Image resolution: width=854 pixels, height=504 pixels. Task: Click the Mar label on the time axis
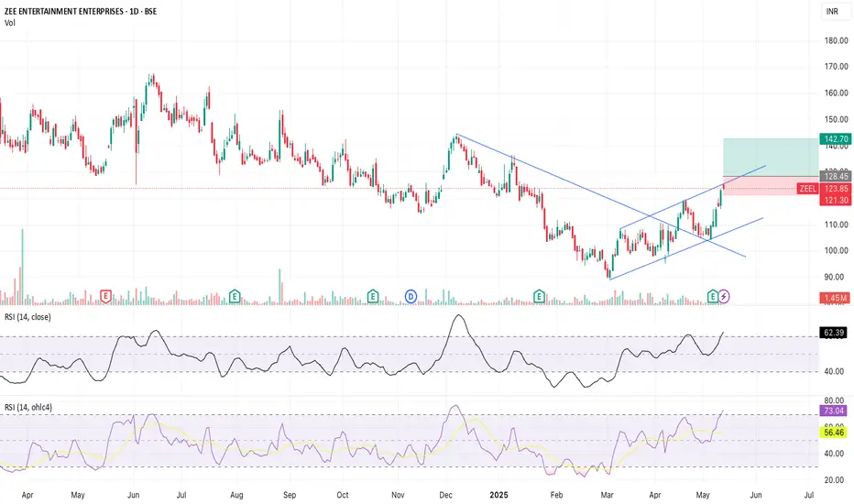click(607, 495)
